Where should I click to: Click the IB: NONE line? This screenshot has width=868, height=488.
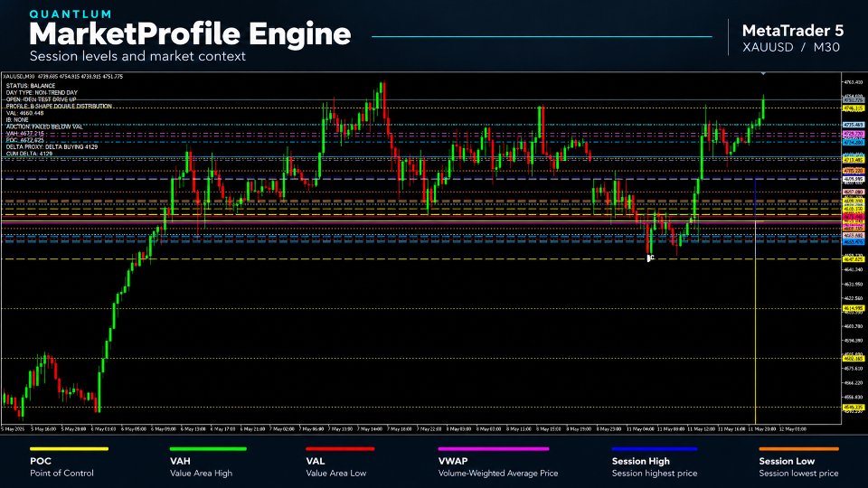pos(17,119)
